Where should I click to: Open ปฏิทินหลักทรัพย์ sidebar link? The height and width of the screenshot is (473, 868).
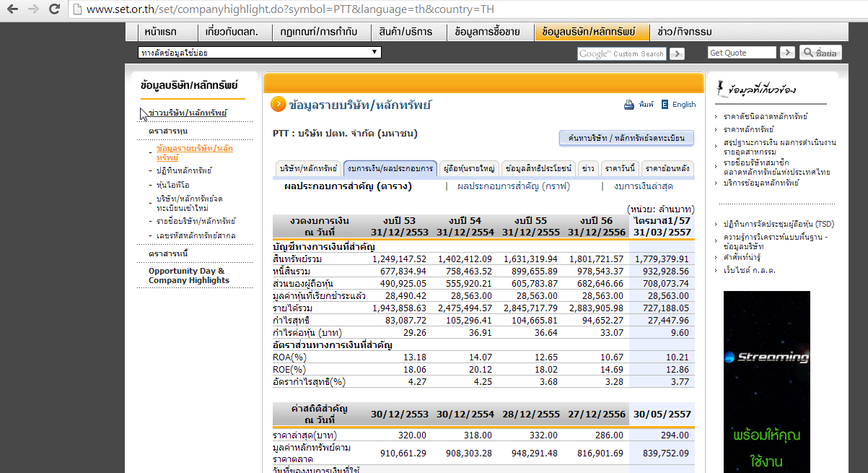point(185,170)
